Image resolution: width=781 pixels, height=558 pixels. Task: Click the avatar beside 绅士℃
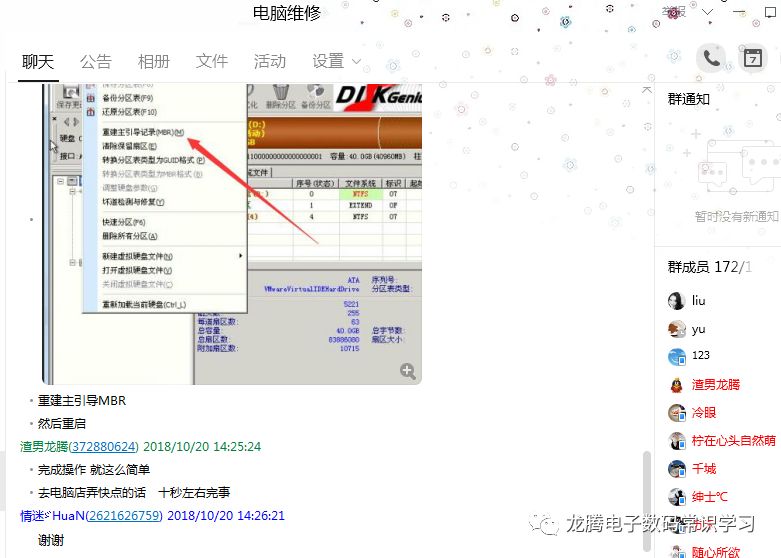(x=676, y=497)
